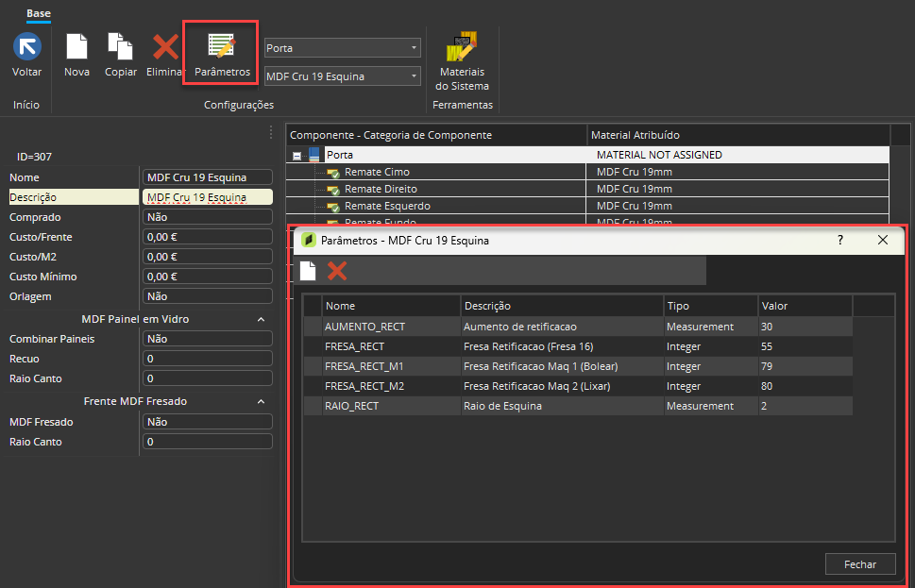The height and width of the screenshot is (588, 915).
Task: Click the red Eliminar X icon
Action: (166, 46)
